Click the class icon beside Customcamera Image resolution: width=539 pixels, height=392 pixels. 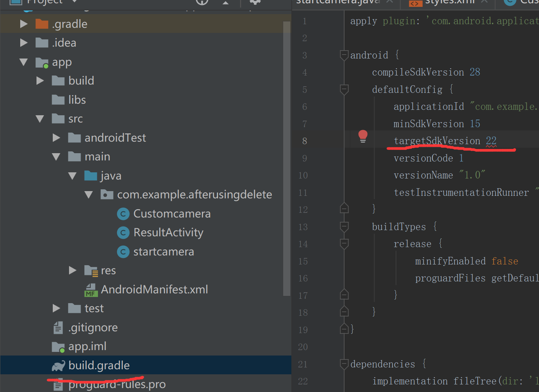[x=123, y=214]
